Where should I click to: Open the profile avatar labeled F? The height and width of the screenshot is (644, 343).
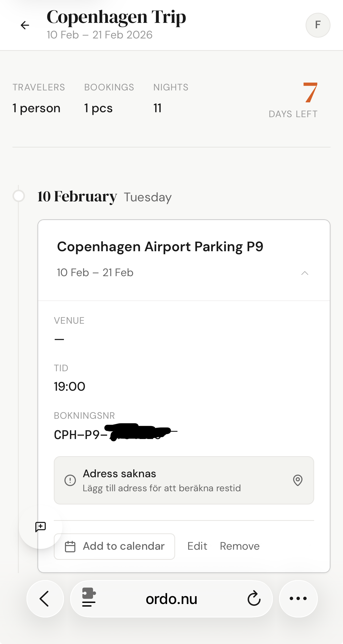click(x=318, y=25)
